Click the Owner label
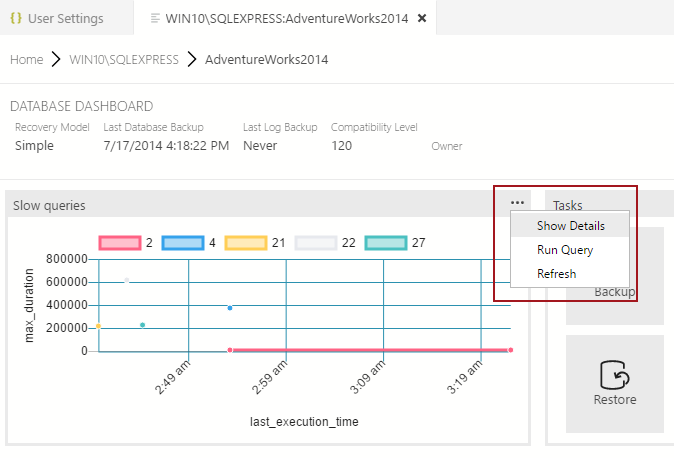This screenshot has width=674, height=458. coord(447,146)
